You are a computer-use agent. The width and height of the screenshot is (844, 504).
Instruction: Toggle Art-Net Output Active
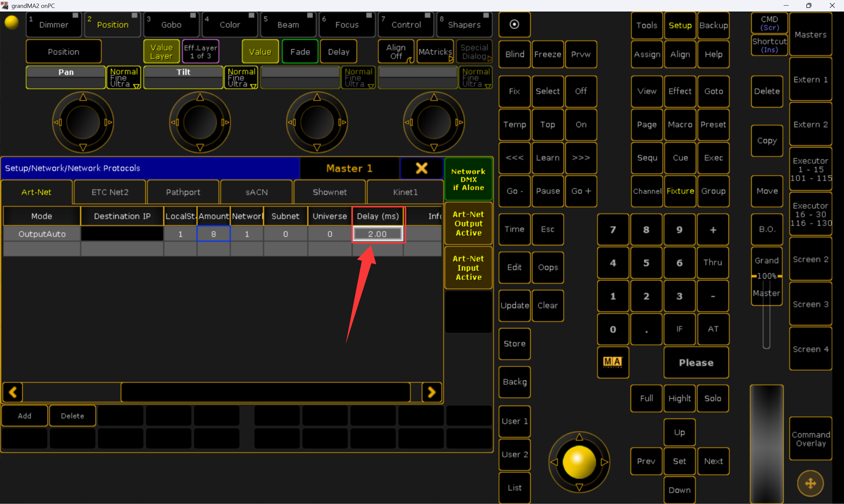[x=468, y=223]
